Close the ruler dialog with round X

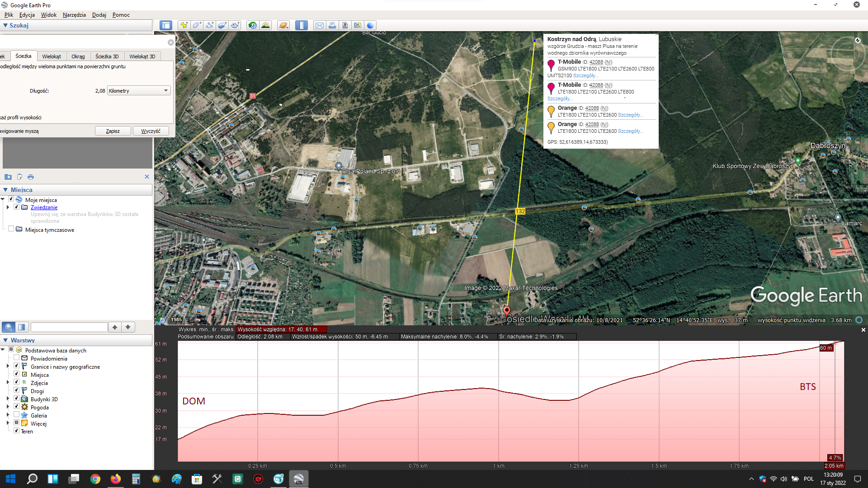(x=170, y=42)
